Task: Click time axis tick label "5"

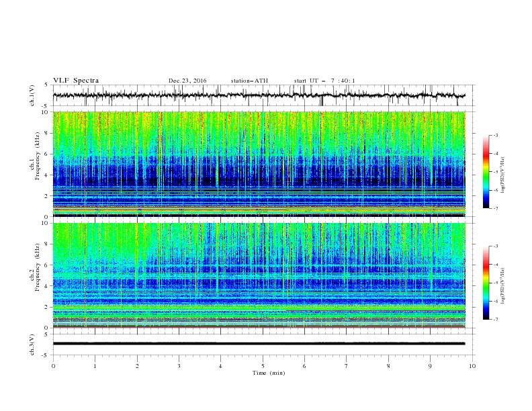Action: tap(263, 366)
